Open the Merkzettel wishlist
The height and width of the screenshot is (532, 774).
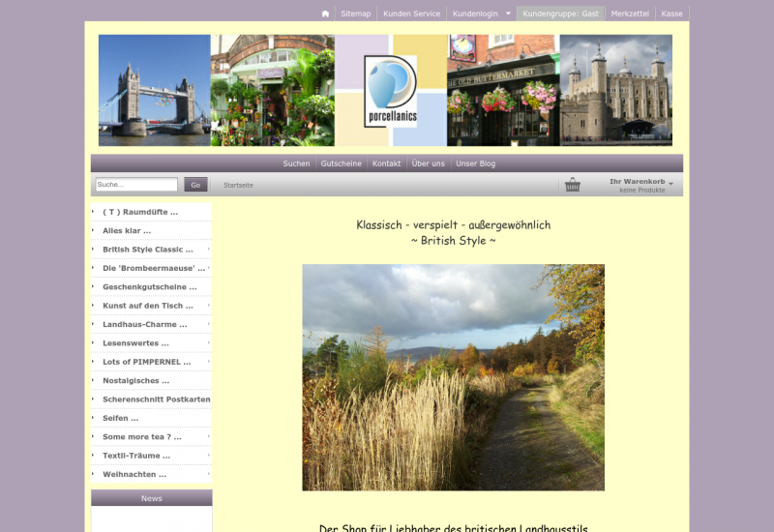point(630,14)
